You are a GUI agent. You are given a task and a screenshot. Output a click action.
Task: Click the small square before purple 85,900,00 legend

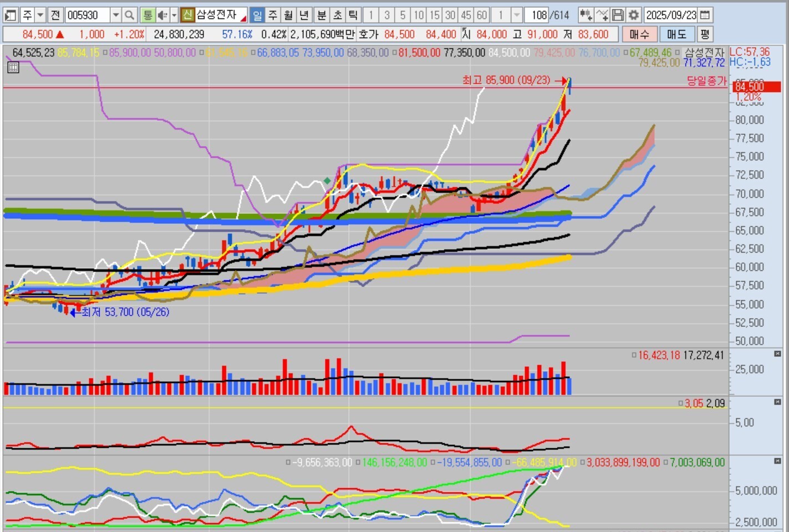(105, 53)
